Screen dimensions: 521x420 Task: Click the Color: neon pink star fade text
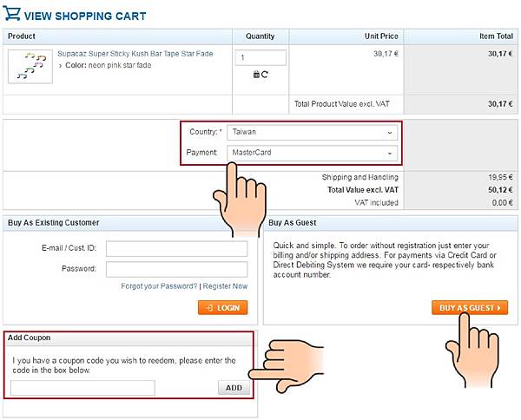pos(109,65)
